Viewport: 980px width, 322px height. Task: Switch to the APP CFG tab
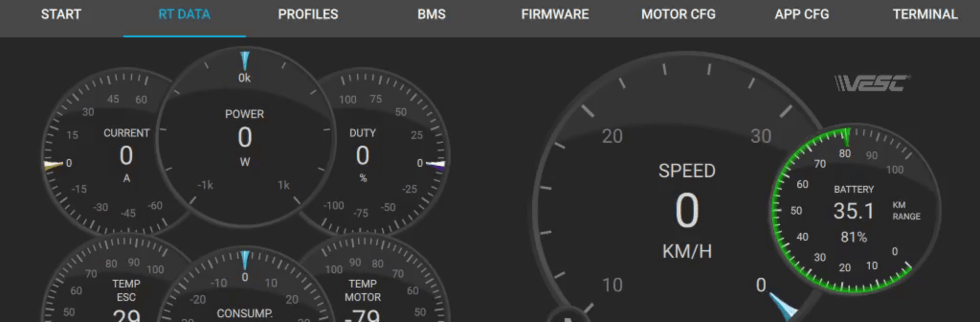802,14
